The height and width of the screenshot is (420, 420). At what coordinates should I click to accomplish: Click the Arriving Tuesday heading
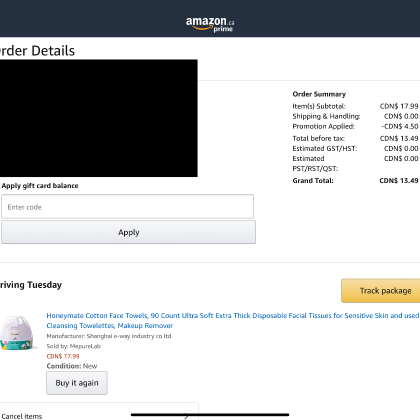coord(31,285)
